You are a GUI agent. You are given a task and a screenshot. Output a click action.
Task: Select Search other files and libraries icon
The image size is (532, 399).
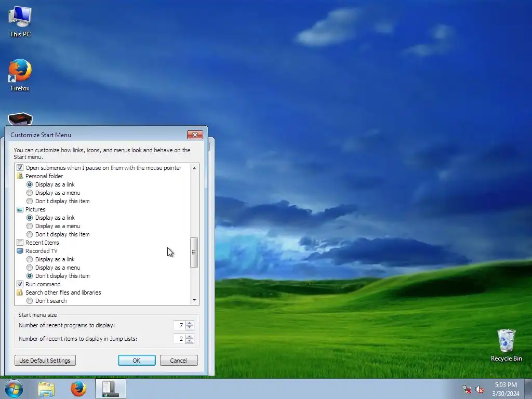tap(20, 292)
